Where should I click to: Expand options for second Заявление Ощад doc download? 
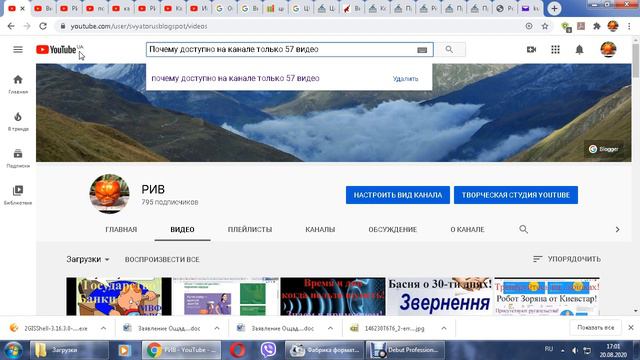(x=330, y=328)
